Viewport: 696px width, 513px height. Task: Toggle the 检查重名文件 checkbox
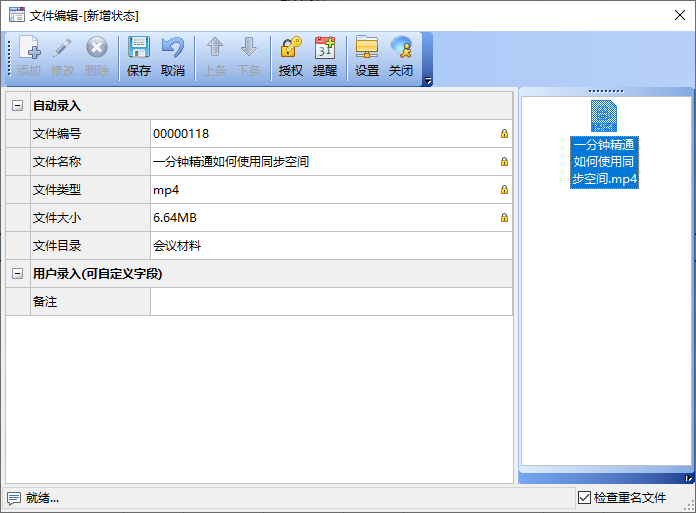pyautogui.click(x=584, y=497)
